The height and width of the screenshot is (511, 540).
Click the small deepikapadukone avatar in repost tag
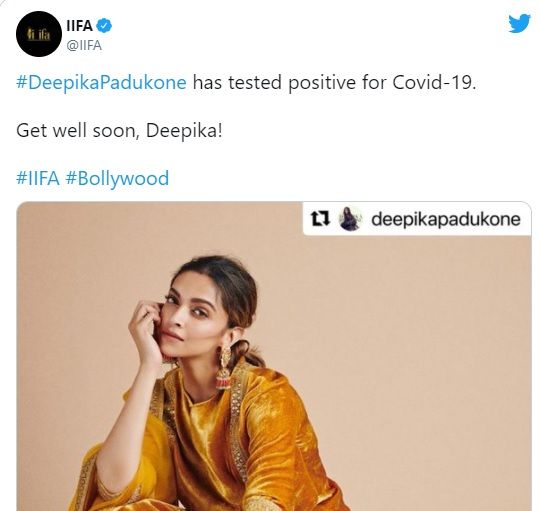click(350, 219)
